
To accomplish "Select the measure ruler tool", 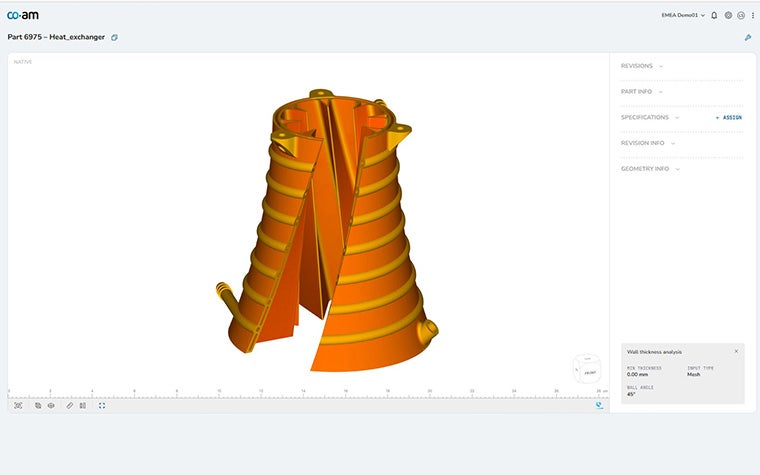I will point(70,406).
